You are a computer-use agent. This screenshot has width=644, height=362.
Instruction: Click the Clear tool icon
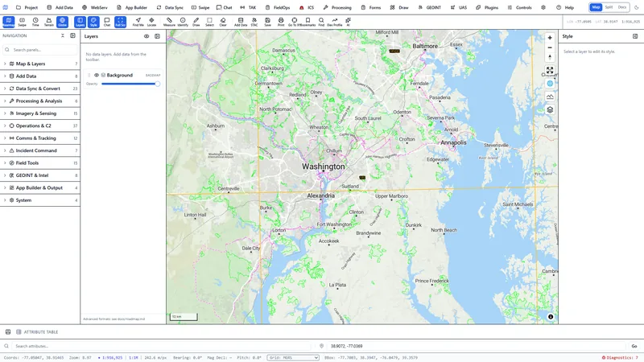click(223, 22)
